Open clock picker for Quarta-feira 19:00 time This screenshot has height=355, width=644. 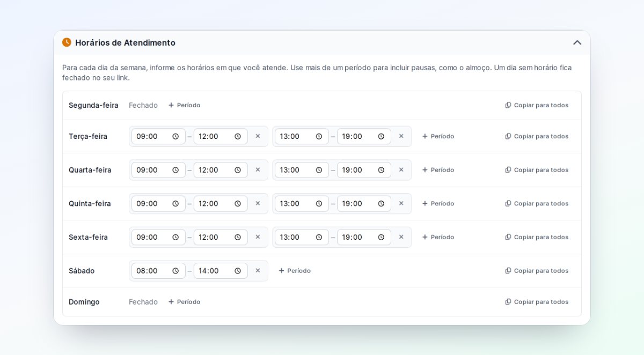pyautogui.click(x=381, y=170)
